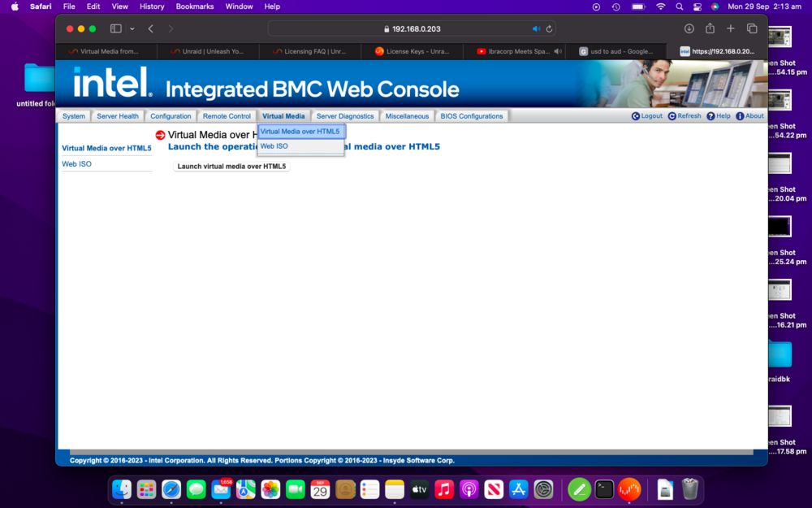The width and height of the screenshot is (812, 508).
Task: Open the Miscellaneous navigation tab
Action: pyautogui.click(x=407, y=116)
